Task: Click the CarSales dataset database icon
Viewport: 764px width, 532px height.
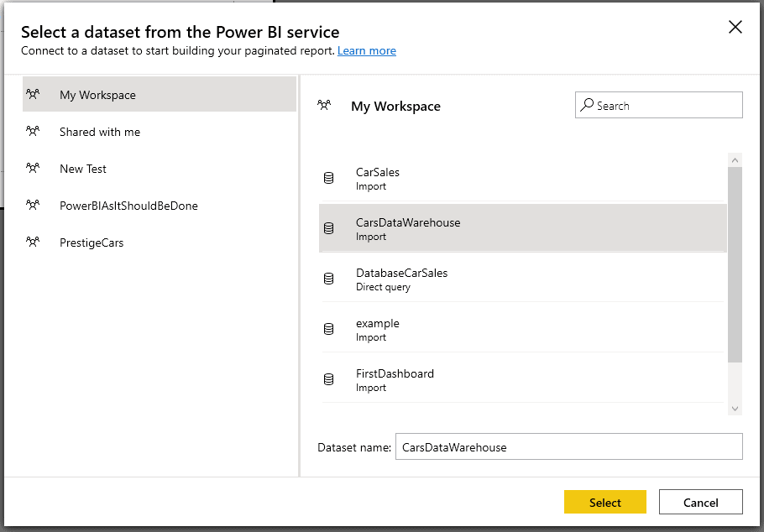Action: pyautogui.click(x=329, y=178)
